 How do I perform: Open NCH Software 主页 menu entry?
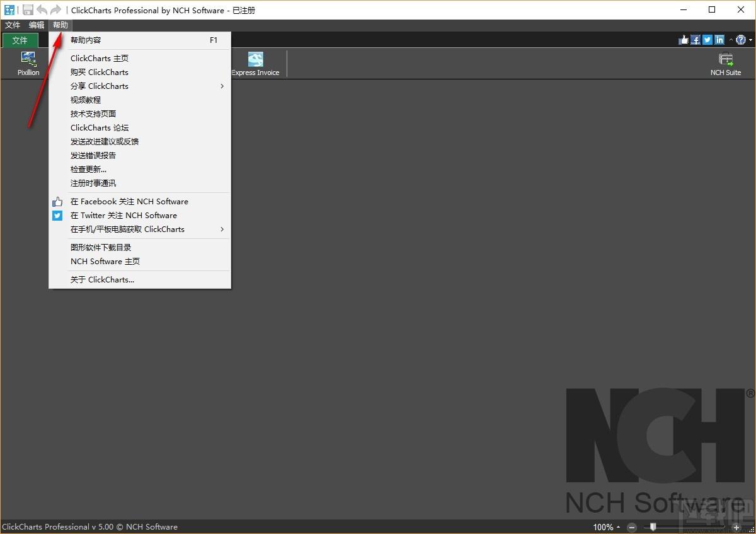(x=140, y=262)
